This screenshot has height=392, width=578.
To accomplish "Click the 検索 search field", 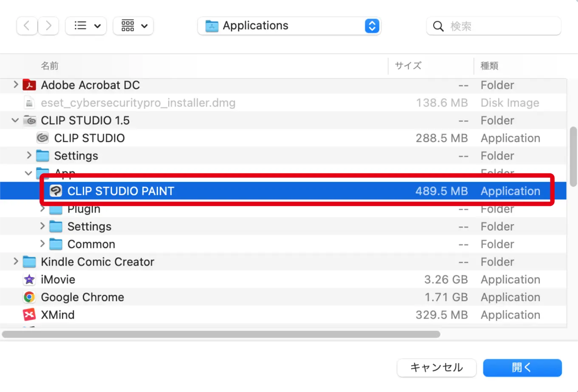I will [494, 26].
